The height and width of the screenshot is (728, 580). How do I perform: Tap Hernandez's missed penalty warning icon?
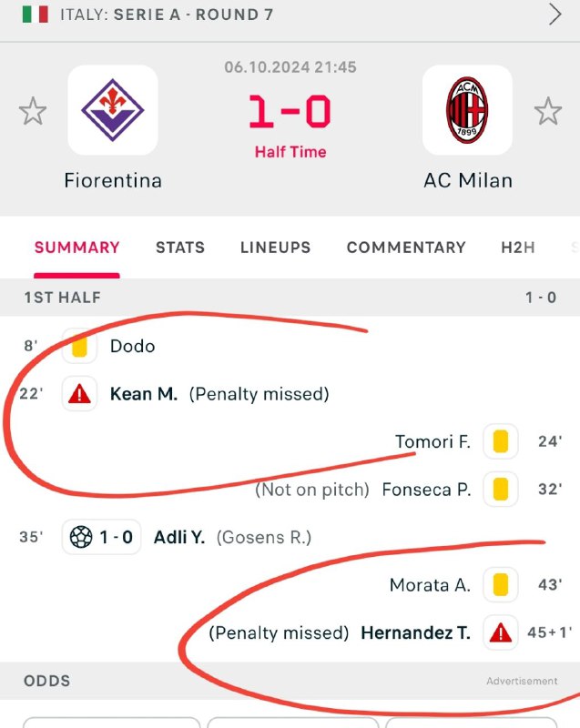pyautogui.click(x=500, y=633)
